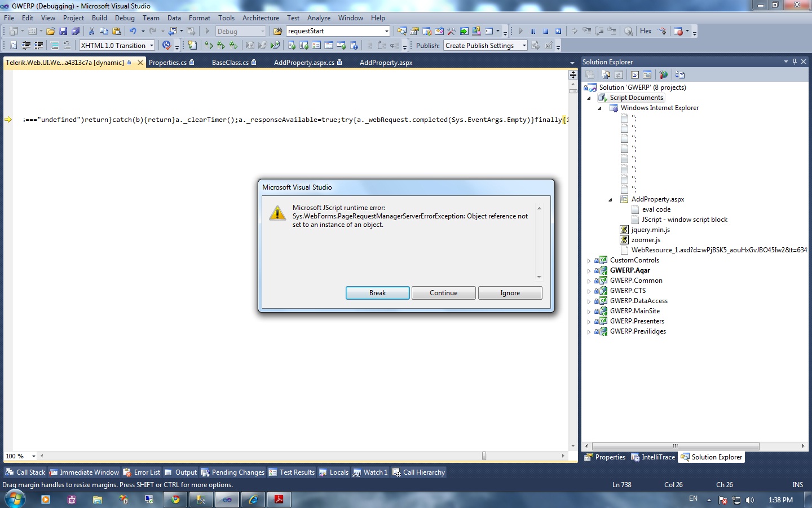This screenshot has height=508, width=812.
Task: Switch to the BaseClass.cs tab
Action: 234,63
